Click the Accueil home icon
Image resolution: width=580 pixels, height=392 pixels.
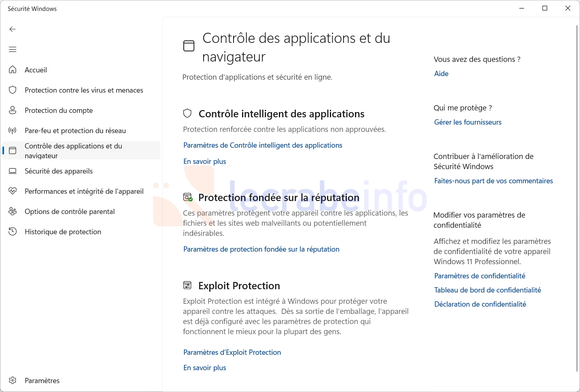pos(13,70)
